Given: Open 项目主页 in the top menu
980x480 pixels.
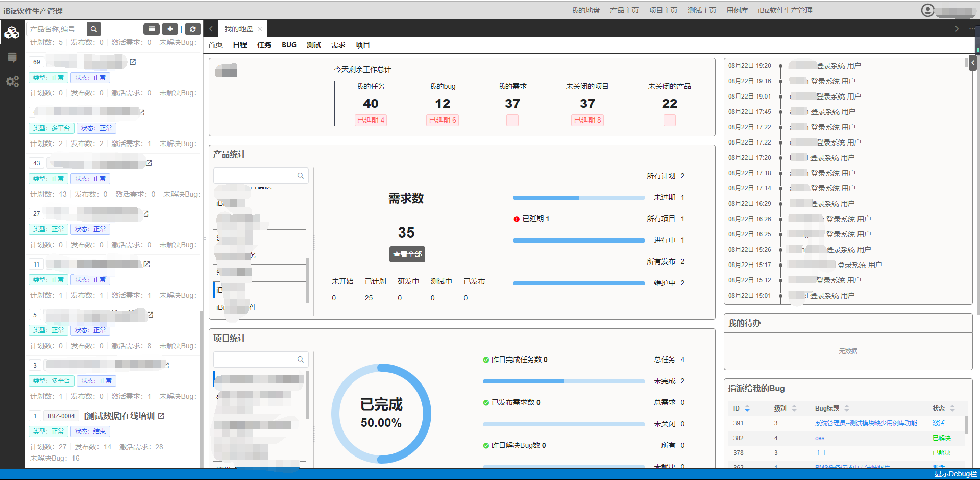Looking at the screenshot, I should [663, 10].
